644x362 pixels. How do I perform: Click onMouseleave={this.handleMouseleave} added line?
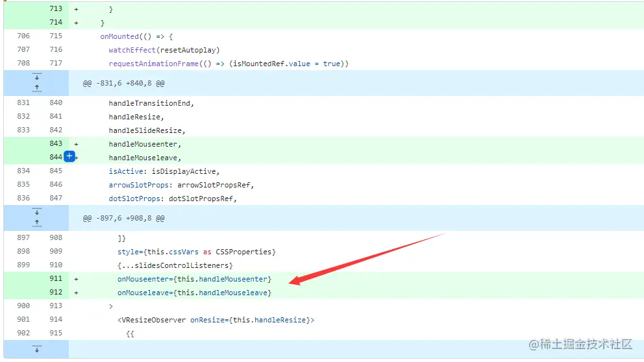194,293
